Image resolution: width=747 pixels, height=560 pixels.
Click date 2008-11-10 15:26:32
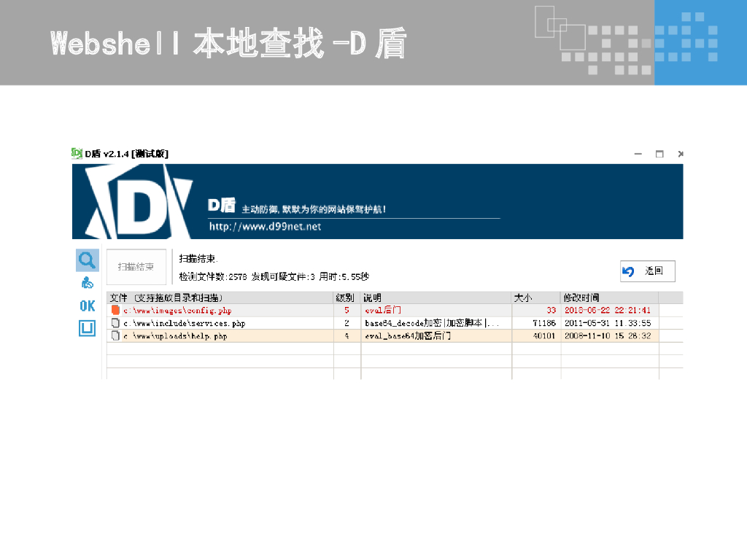608,335
